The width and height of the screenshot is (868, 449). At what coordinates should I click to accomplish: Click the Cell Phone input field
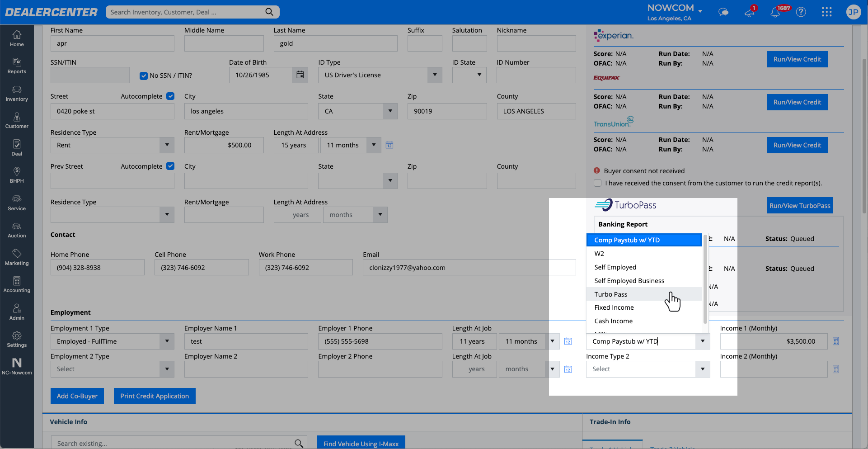point(202,268)
